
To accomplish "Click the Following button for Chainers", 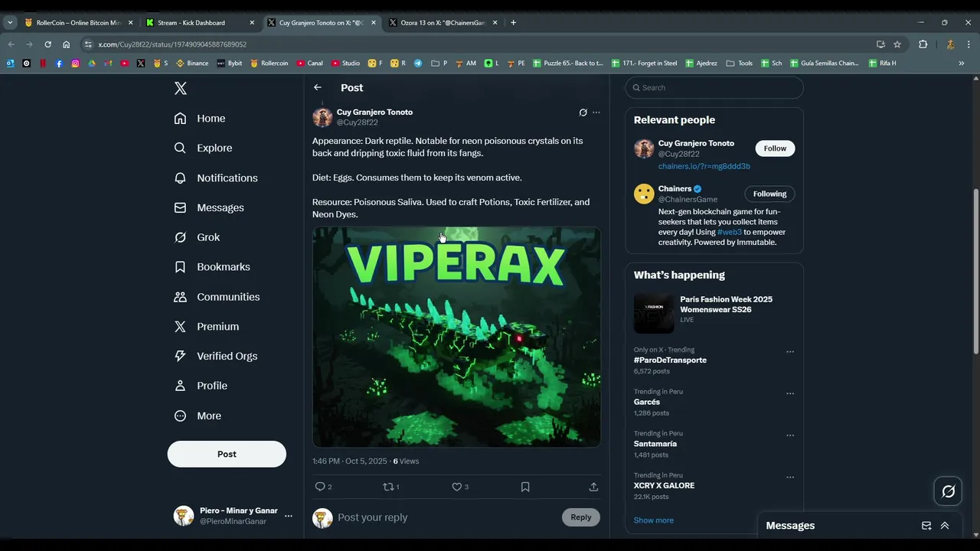I will 769,194.
